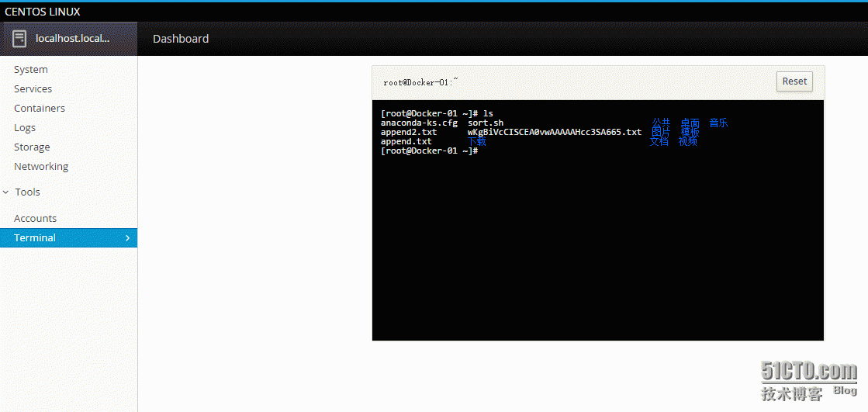
Task: Click sort.sh in the terminal listing
Action: click(x=486, y=123)
